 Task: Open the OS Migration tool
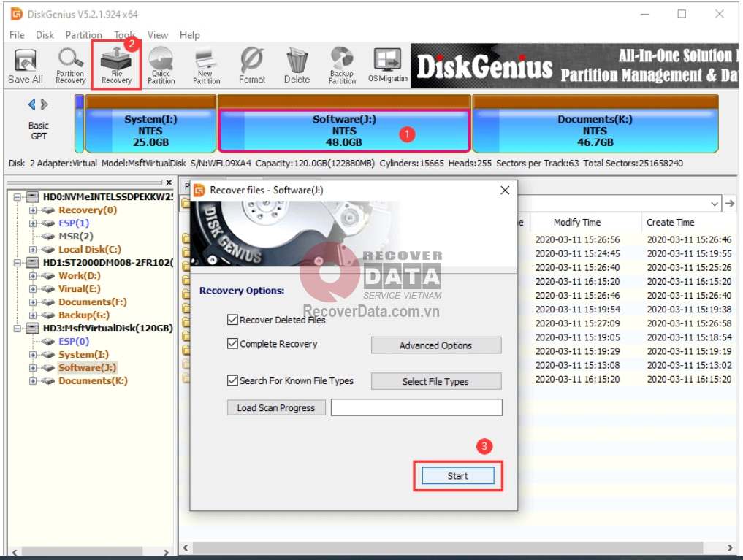388,66
